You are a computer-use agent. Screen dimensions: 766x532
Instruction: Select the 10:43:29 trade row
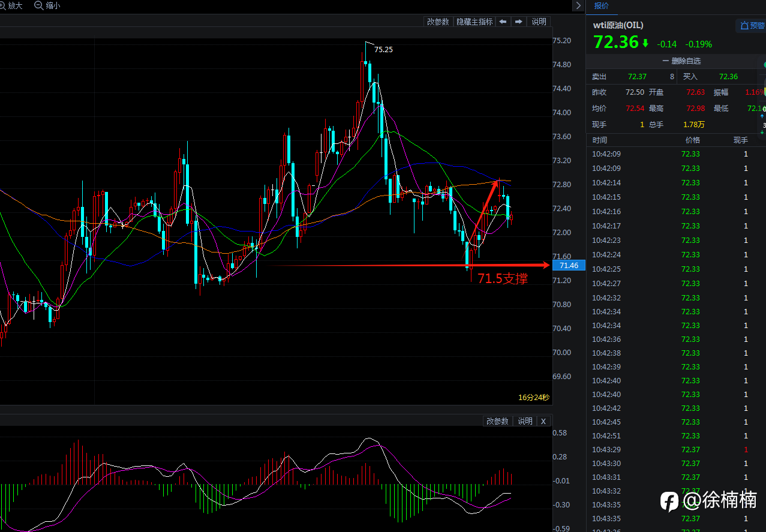pyautogui.click(x=676, y=450)
